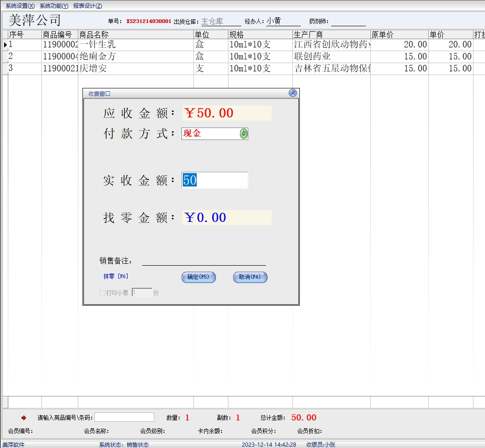485x448 pixels.
Task: Click the 实收金额 amount received field
Action: pyautogui.click(x=215, y=180)
